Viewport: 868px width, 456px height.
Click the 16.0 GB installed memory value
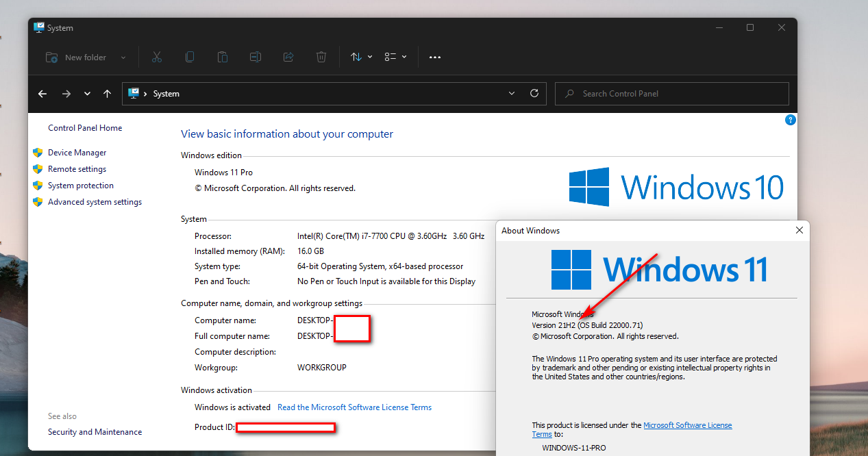click(310, 251)
